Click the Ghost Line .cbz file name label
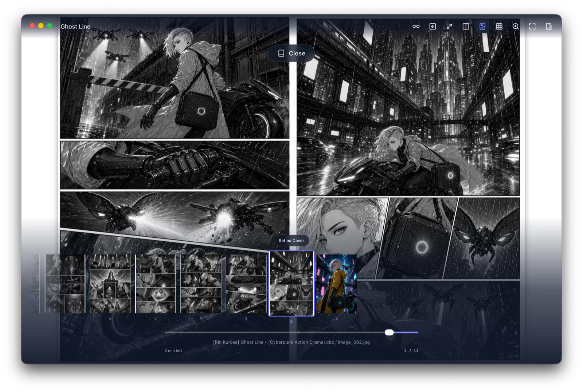The height and width of the screenshot is (392, 583). click(x=291, y=342)
